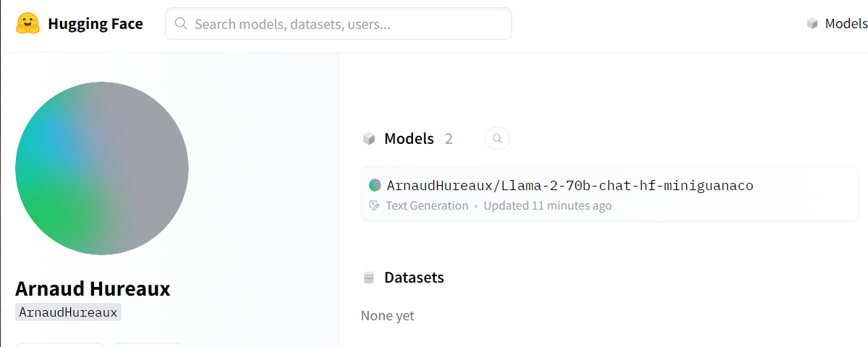Open the Datasets section heading
Image resolution: width=868 pixels, height=347 pixels.
(414, 278)
